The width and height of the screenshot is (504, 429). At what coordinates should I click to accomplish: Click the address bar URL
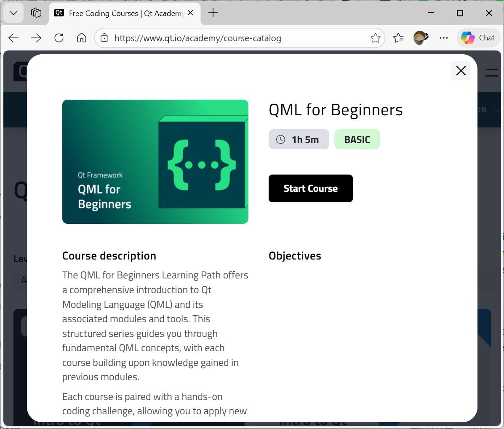(197, 38)
